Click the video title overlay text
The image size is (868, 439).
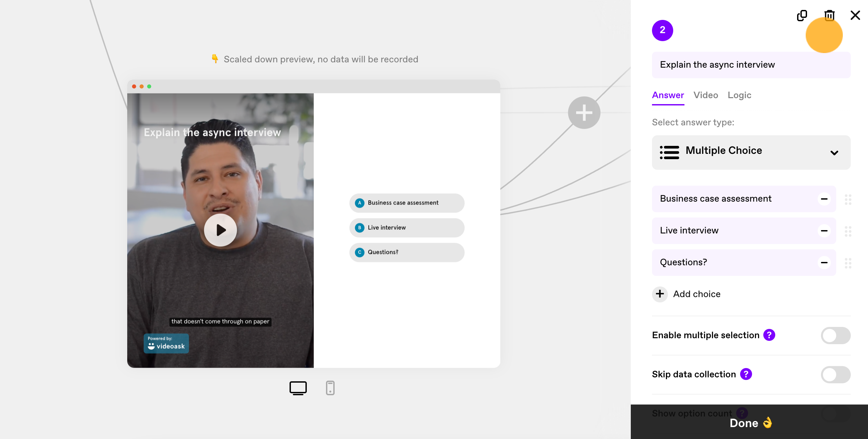[x=212, y=133]
